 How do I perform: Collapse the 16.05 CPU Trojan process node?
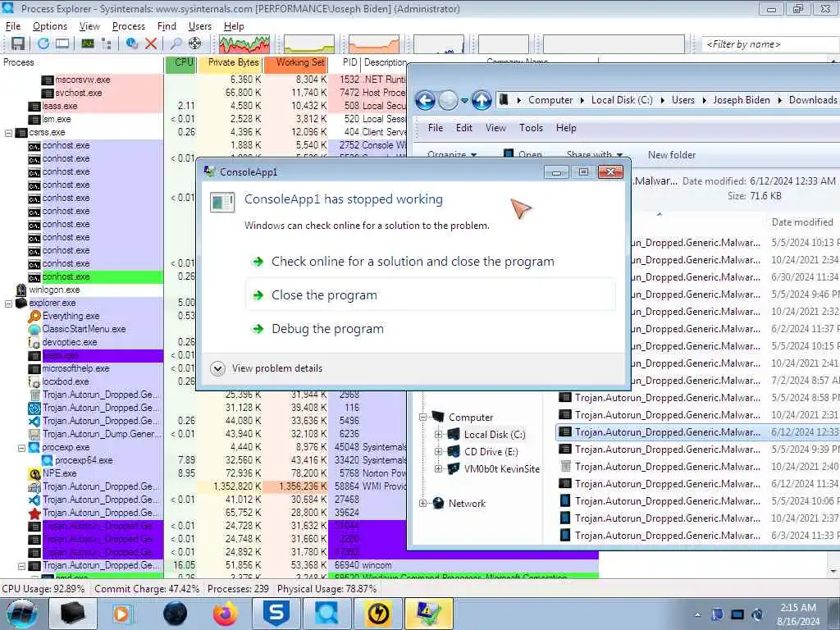tap(22, 566)
